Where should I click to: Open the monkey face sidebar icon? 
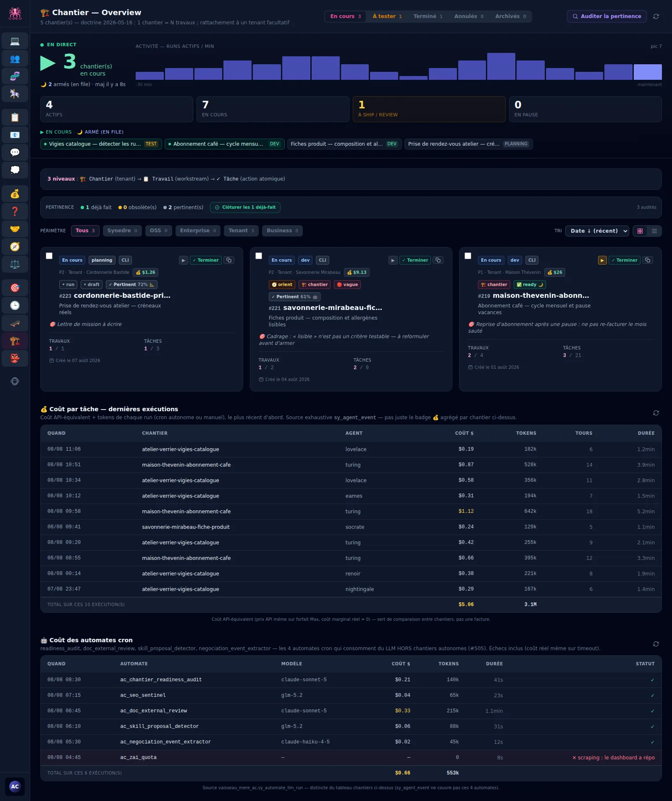point(15,381)
